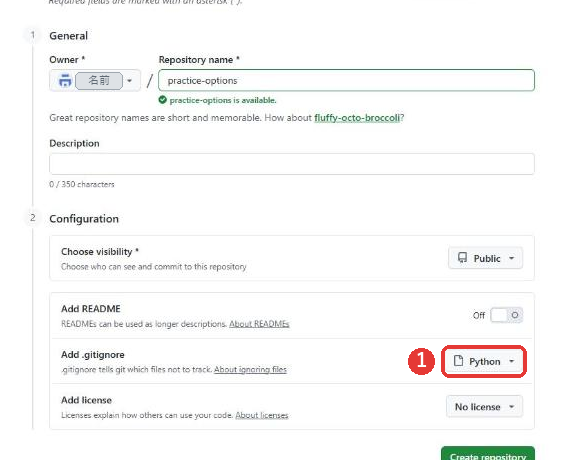Click the owner avatar icon
The image size is (580, 460).
coord(65,80)
